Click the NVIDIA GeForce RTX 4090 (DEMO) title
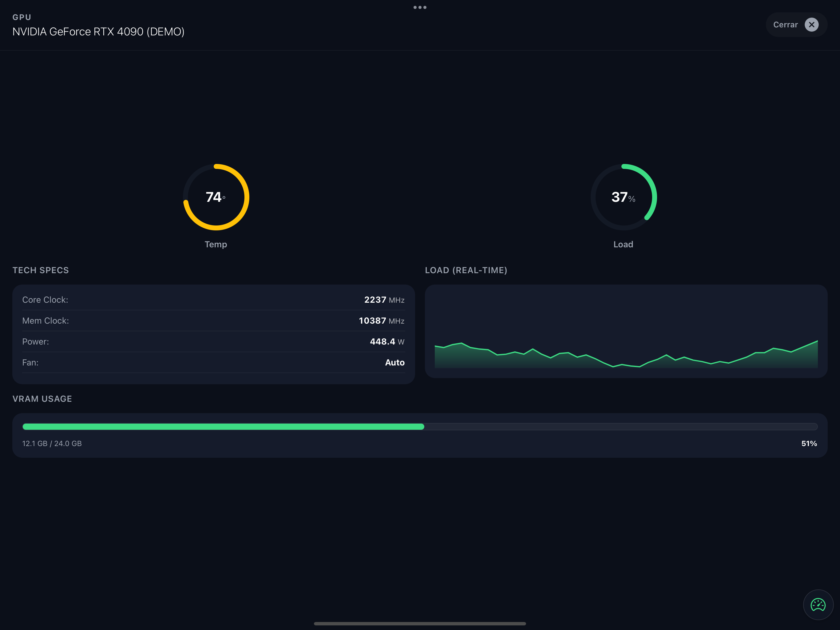Screen dimensions: 840x630 click(98, 32)
